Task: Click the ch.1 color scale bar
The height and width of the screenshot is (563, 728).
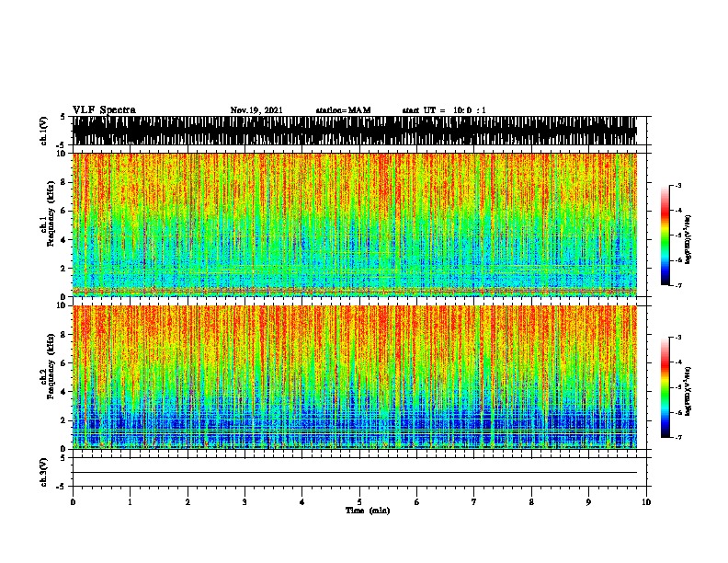Action: (665, 236)
